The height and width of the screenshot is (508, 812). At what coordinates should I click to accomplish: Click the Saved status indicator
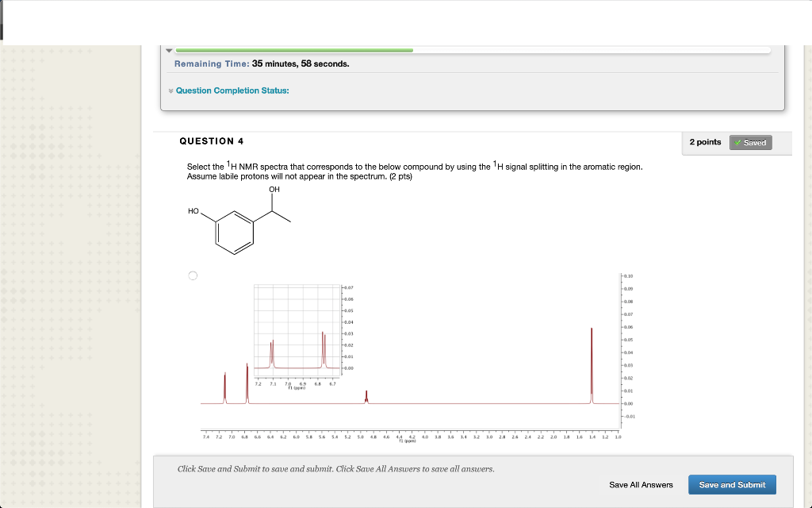750,143
